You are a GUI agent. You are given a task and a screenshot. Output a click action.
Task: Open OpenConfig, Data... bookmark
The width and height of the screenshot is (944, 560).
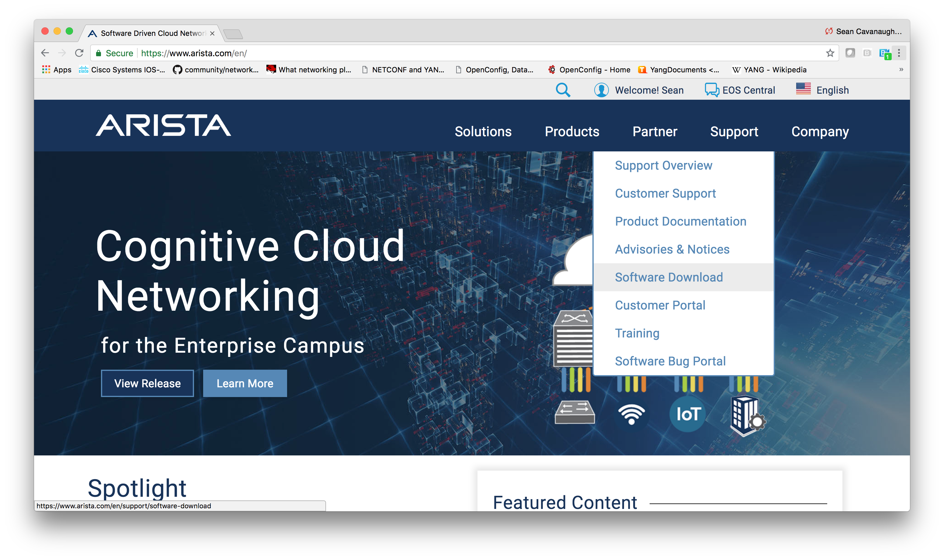(x=495, y=69)
